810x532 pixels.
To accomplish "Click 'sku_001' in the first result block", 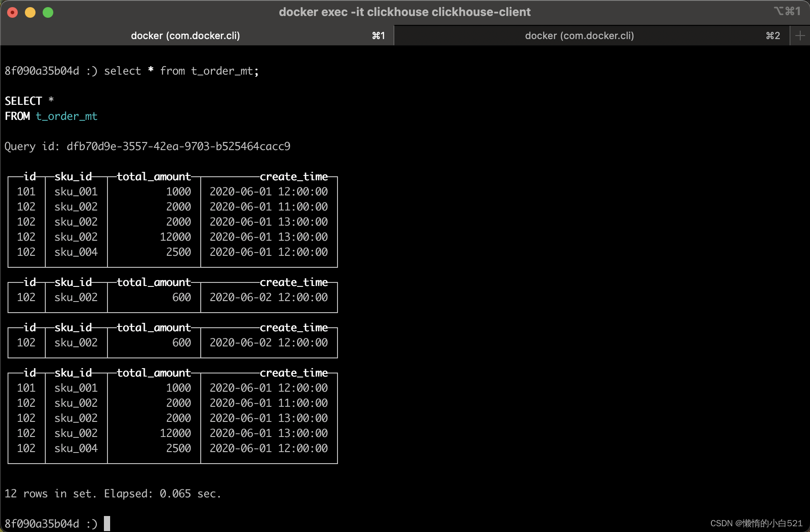I will [76, 192].
